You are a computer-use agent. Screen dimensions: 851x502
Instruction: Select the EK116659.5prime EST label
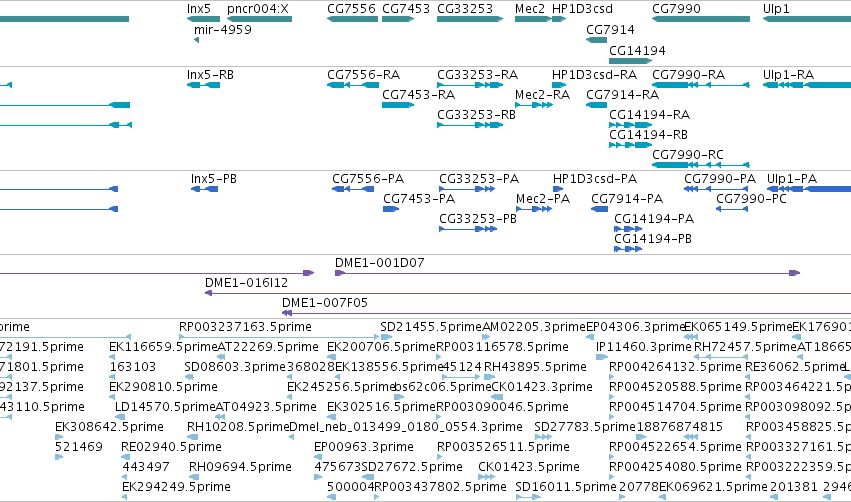tap(163, 347)
